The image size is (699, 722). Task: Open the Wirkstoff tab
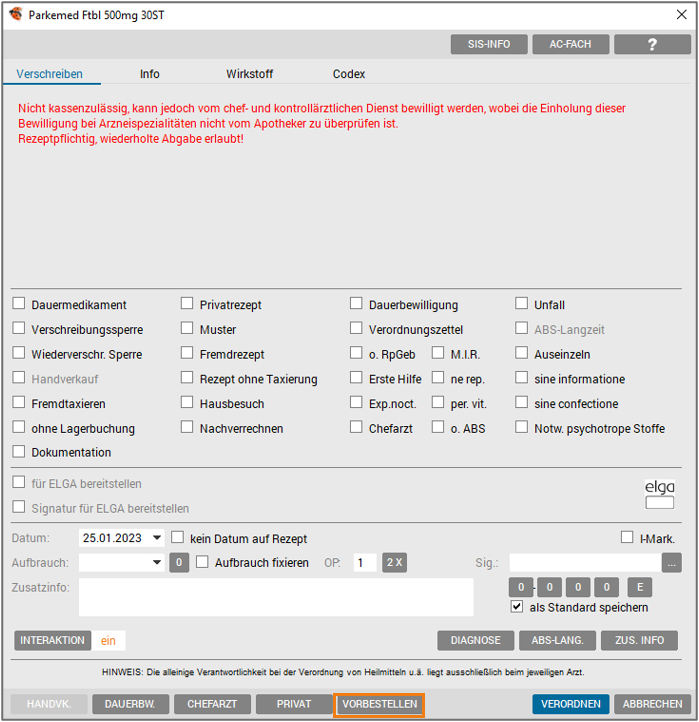click(x=250, y=74)
